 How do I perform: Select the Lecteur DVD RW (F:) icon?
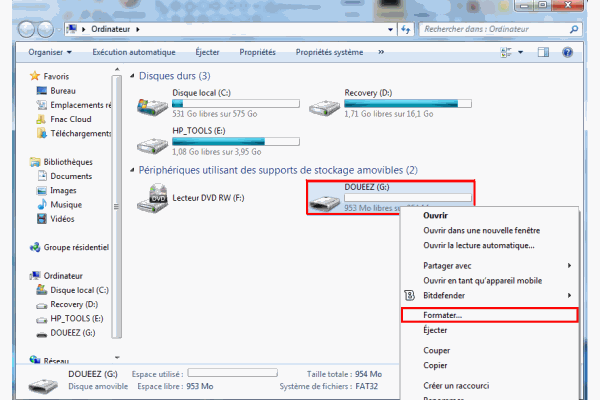pos(152,198)
